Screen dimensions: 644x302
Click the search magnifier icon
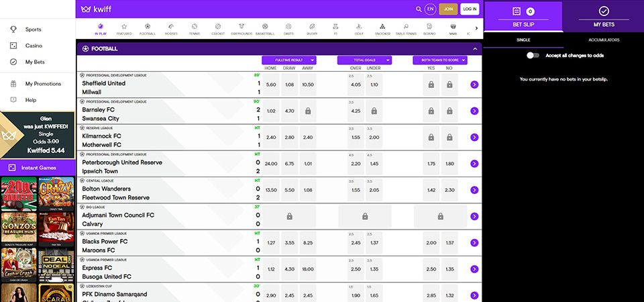pyautogui.click(x=419, y=9)
